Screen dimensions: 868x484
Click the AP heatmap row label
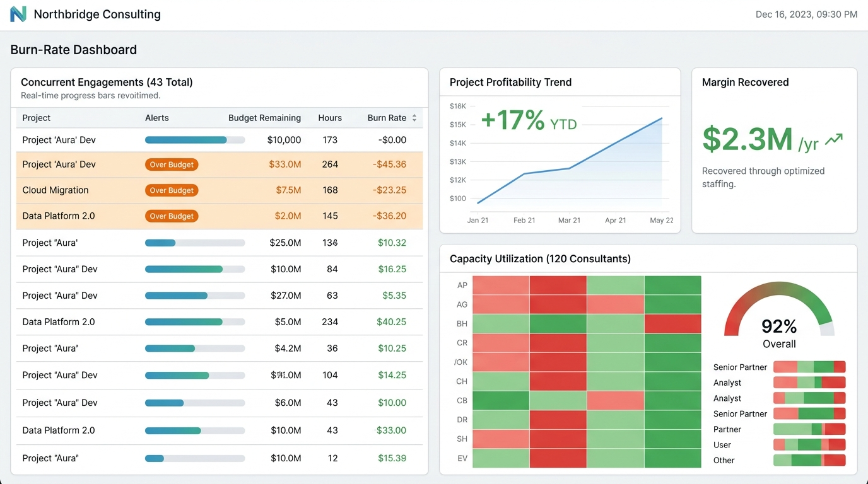pos(462,285)
